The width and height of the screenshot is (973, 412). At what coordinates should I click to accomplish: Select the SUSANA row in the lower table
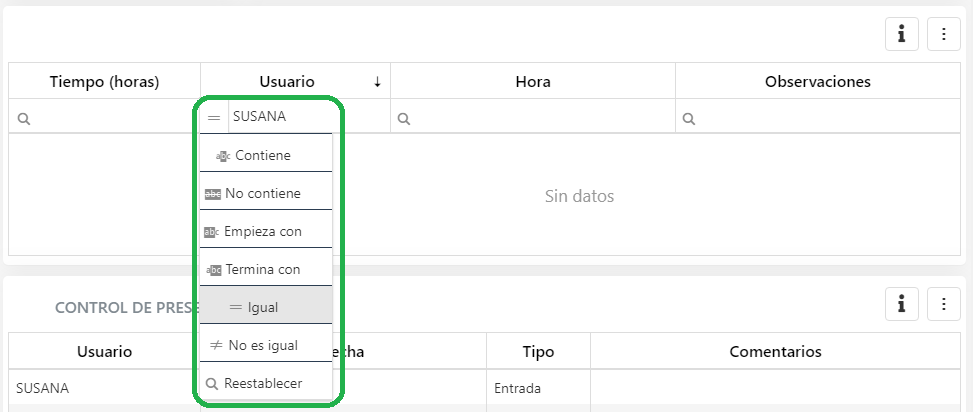point(43,387)
